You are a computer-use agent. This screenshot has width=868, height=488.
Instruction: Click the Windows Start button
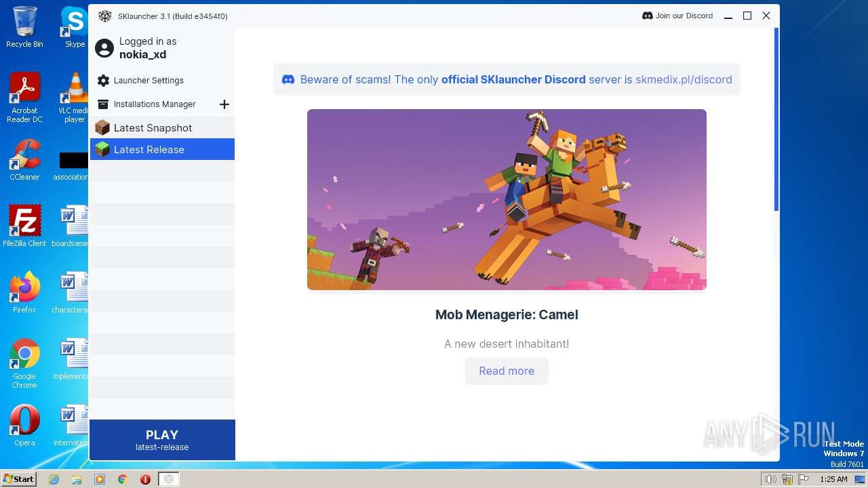coord(19,479)
